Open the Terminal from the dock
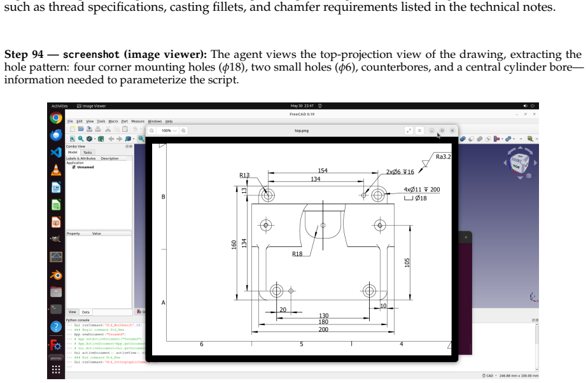 (56, 309)
